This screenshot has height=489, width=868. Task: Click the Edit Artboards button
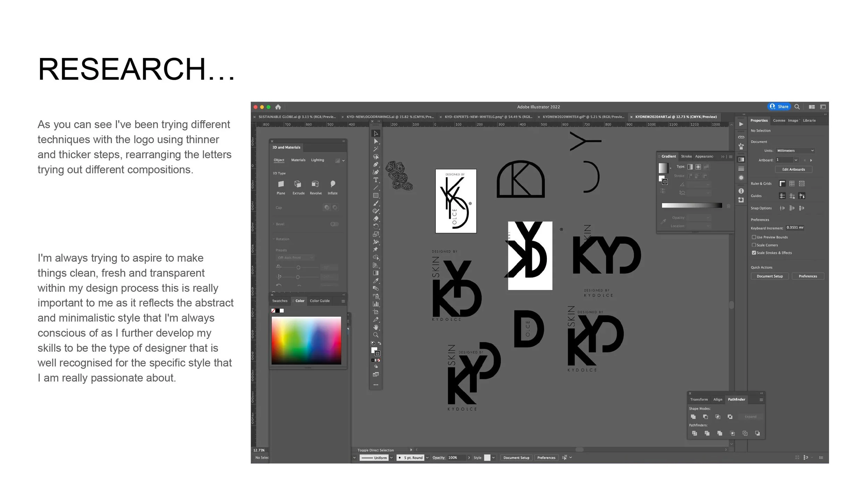tap(793, 170)
